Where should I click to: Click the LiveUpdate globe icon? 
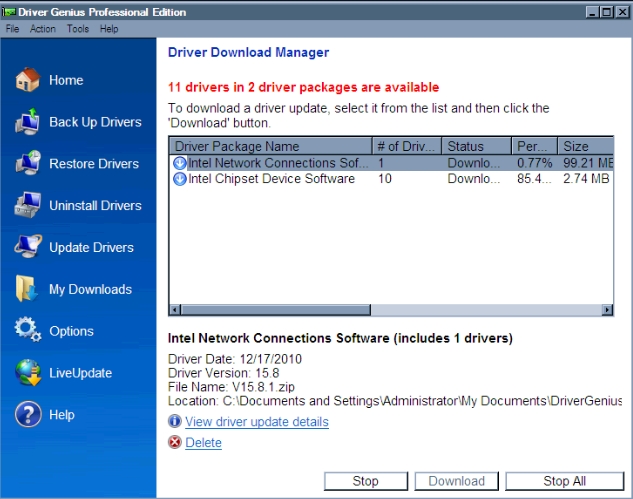click(27, 373)
